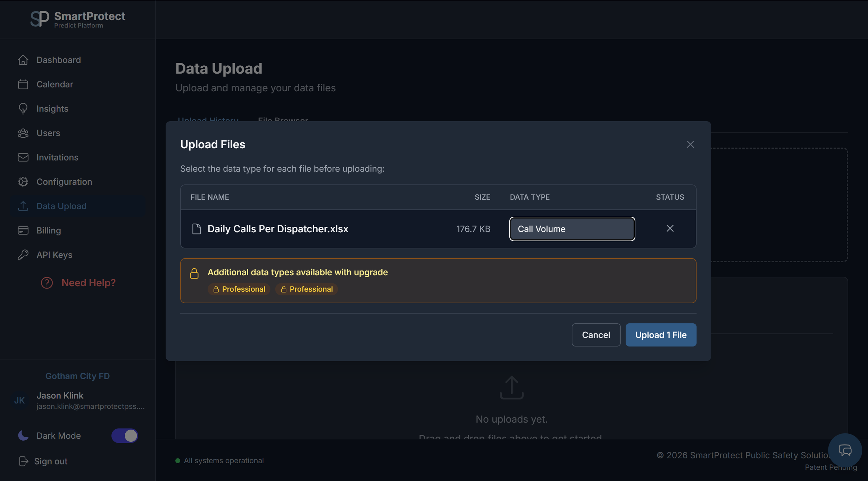Click the SmartProtect SP logo
The image size is (868, 481).
[x=41, y=18]
